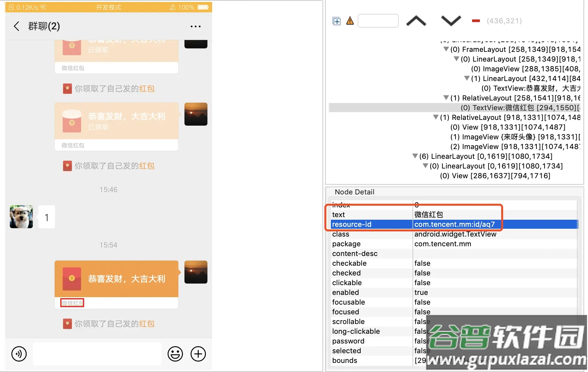The image size is (588, 372).
Task: Select the ImageView {来呀头像} tree node
Action: tap(515, 137)
